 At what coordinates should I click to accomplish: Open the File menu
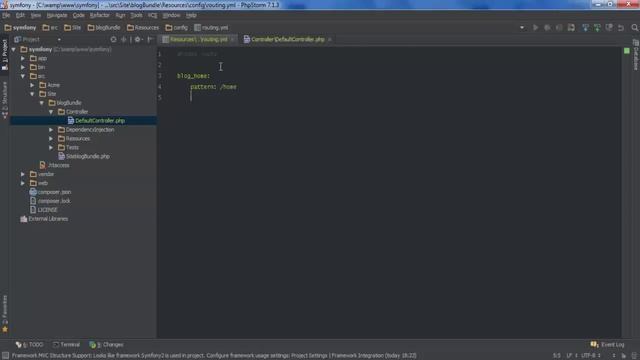click(6, 16)
